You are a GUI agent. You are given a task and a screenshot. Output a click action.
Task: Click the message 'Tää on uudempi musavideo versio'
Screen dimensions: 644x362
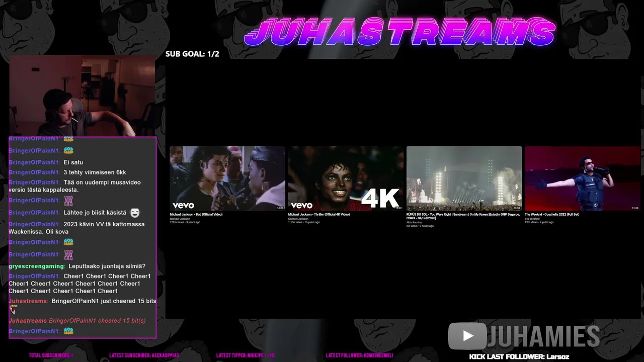pyautogui.click(x=75, y=186)
